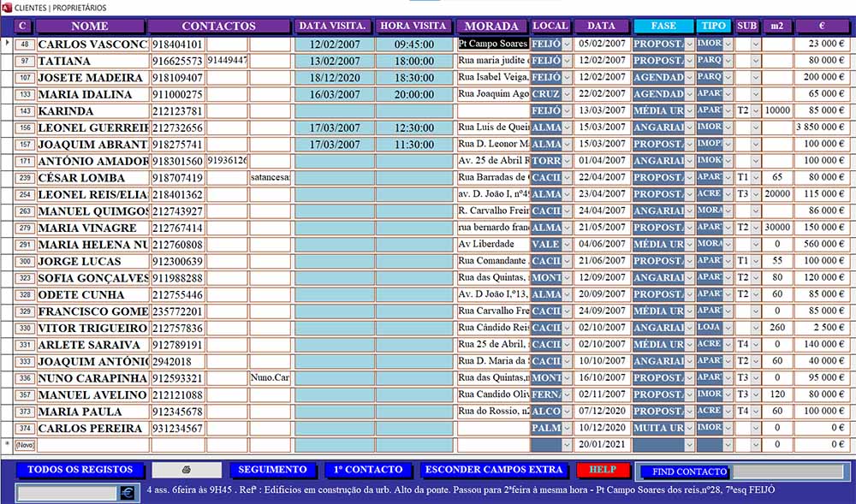Click address Pt Campo Soares

(494, 44)
